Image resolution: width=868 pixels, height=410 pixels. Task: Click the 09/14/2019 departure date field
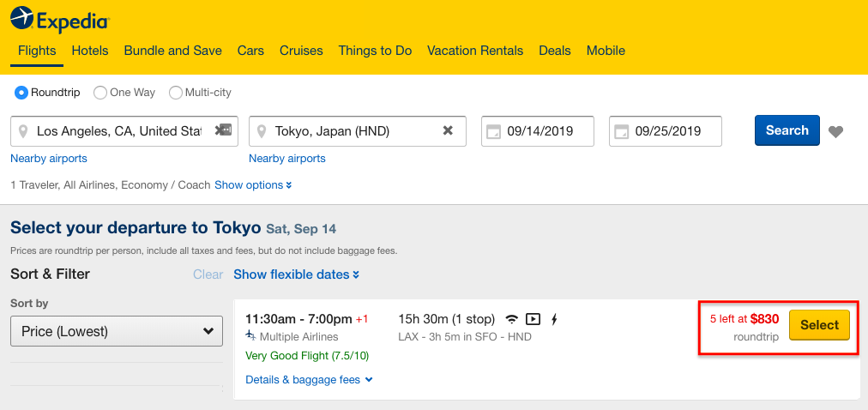pyautogui.click(x=538, y=131)
